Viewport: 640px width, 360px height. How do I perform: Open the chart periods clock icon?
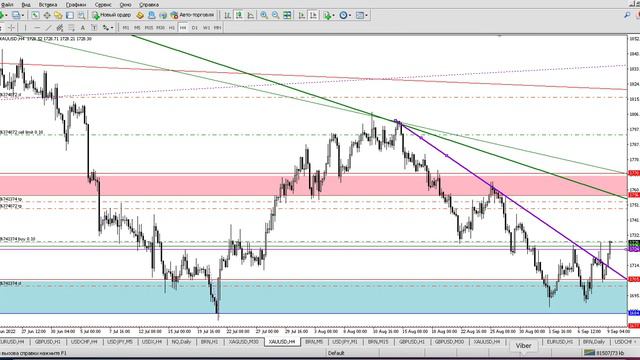click(343, 15)
